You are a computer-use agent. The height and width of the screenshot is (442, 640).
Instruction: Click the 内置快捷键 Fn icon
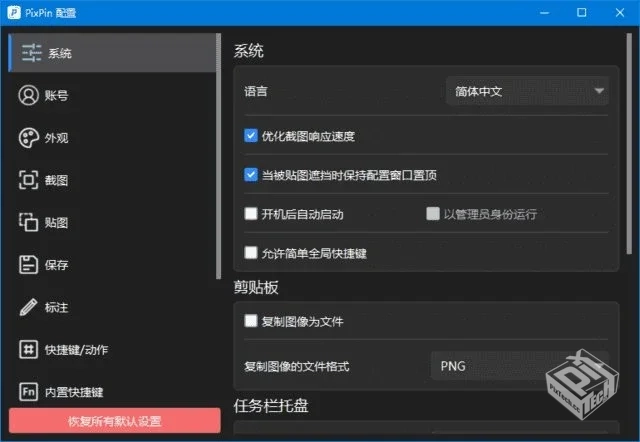29,392
